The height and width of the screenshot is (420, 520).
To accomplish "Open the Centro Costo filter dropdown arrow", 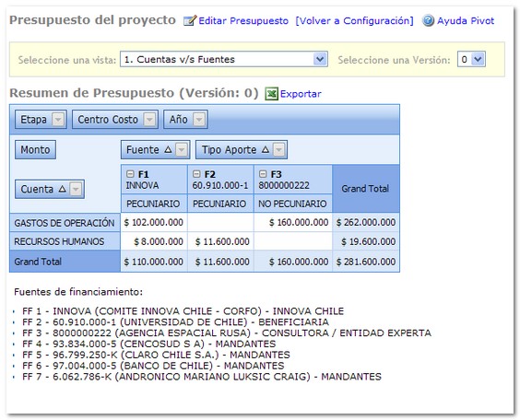I will pyautogui.click(x=149, y=119).
